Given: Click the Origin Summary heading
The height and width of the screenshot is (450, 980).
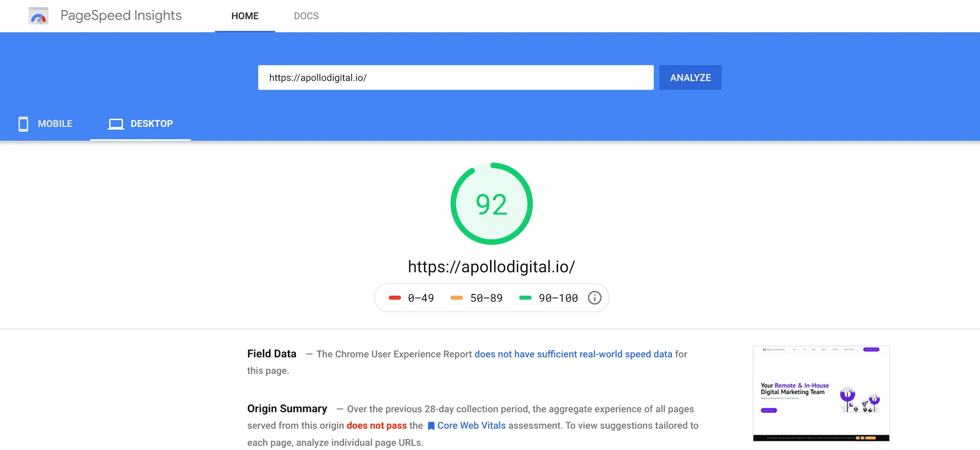Looking at the screenshot, I should tap(287, 409).
